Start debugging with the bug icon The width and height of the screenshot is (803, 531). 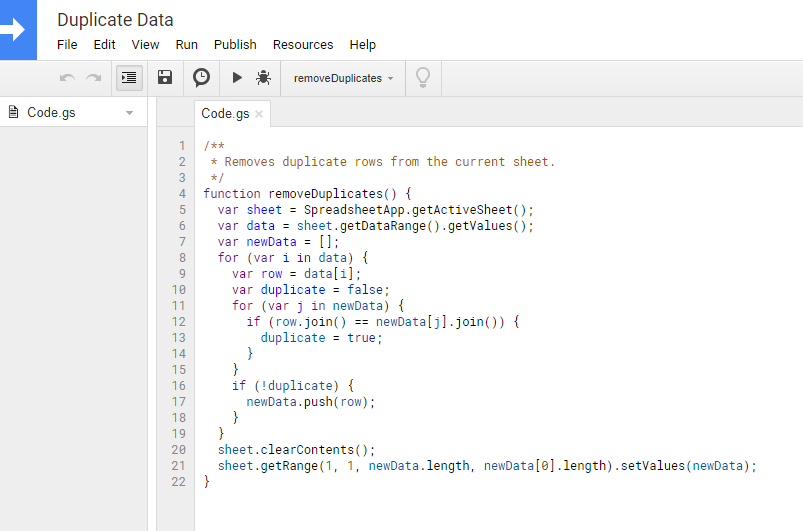[264, 78]
